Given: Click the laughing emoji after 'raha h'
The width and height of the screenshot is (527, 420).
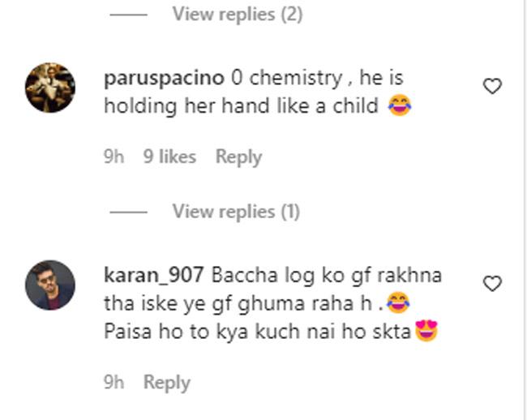Looking at the screenshot, I should point(398,302).
